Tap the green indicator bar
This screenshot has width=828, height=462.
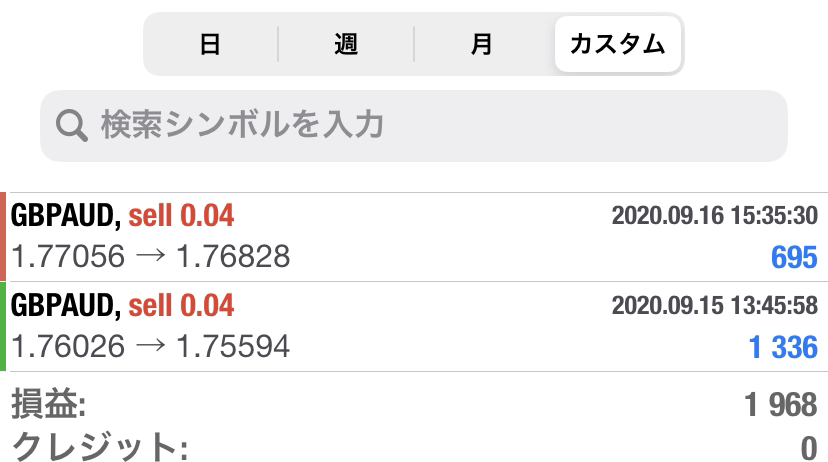pyautogui.click(x=3, y=326)
